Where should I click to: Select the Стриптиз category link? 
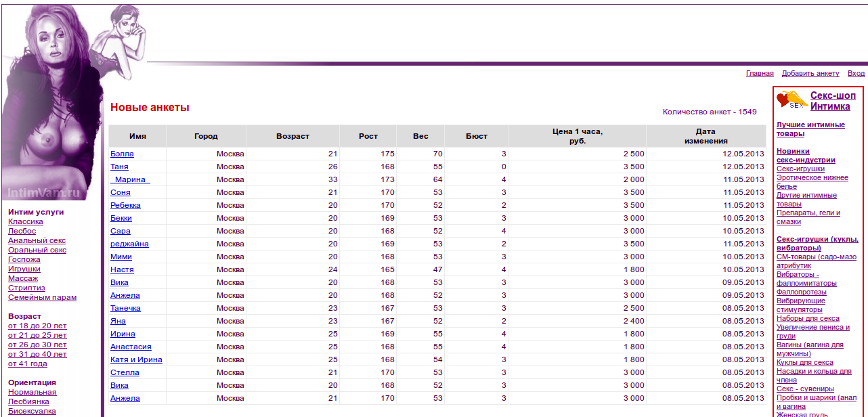pos(26,288)
